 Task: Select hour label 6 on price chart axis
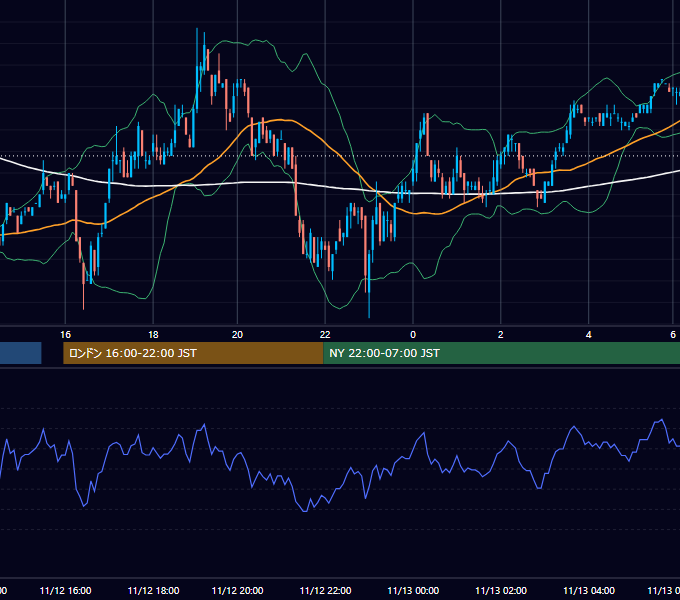pos(673,335)
